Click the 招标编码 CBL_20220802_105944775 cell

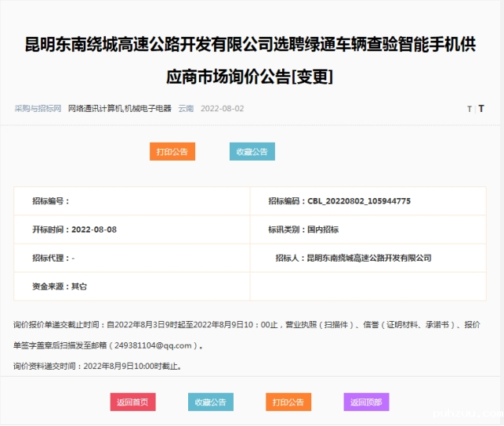(x=339, y=201)
